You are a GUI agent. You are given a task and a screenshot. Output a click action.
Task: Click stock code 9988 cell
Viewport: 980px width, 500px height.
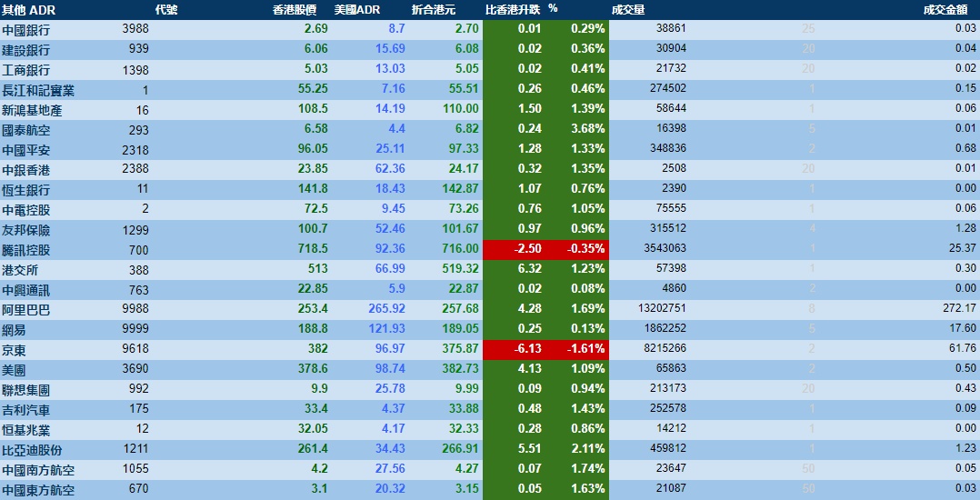[135, 310]
